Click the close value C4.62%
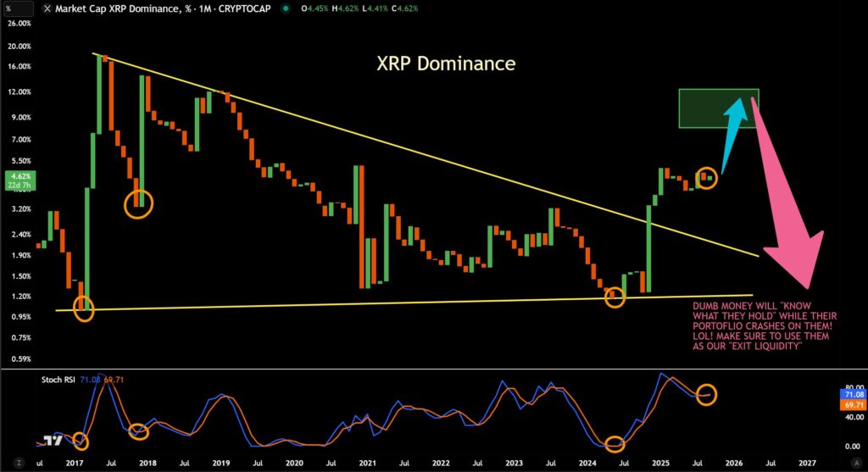The width and height of the screenshot is (868, 472). pos(404,8)
